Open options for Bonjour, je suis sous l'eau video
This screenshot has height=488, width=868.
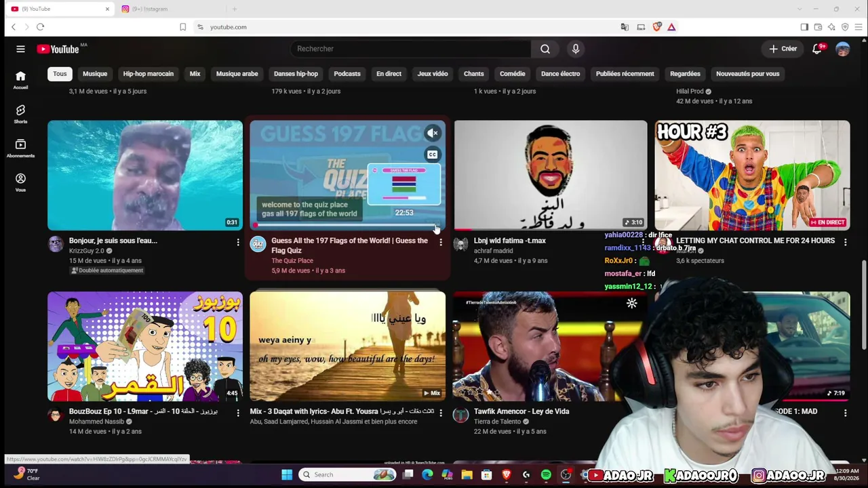click(238, 242)
